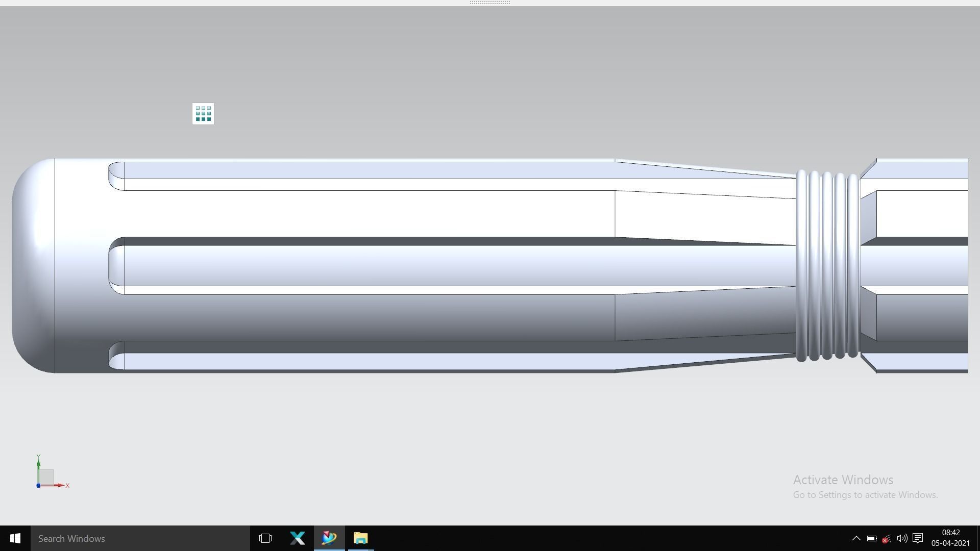Open Action Center from the system tray
The height and width of the screenshot is (551, 980).
[918, 538]
